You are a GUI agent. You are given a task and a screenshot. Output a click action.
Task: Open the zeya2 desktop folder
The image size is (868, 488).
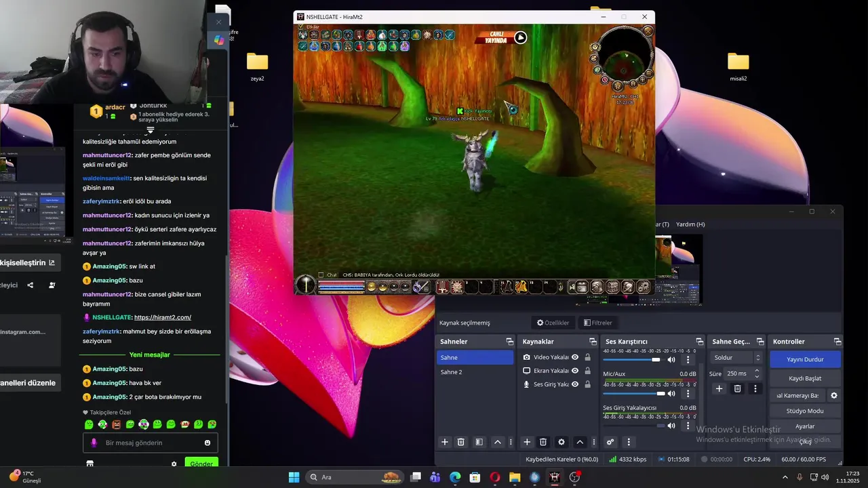coord(257,66)
